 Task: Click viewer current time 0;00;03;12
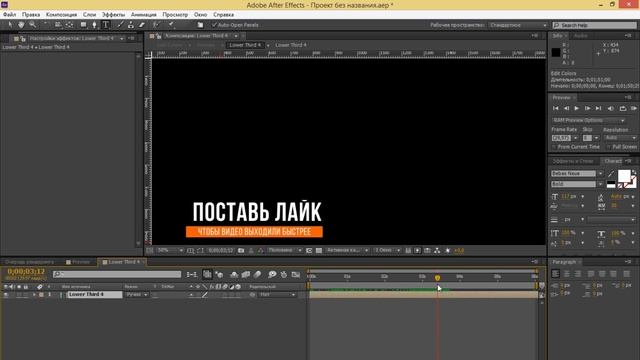click(x=220, y=250)
